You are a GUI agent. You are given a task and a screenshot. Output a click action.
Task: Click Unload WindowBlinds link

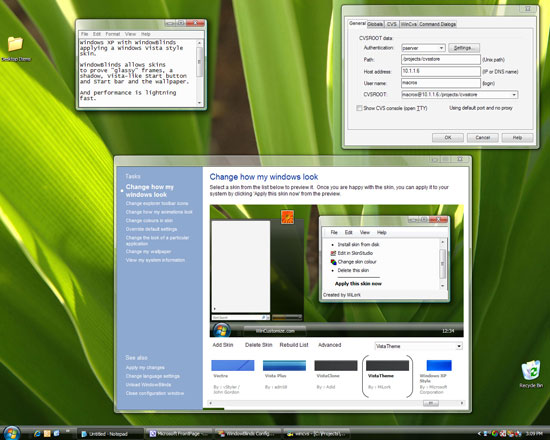148,385
